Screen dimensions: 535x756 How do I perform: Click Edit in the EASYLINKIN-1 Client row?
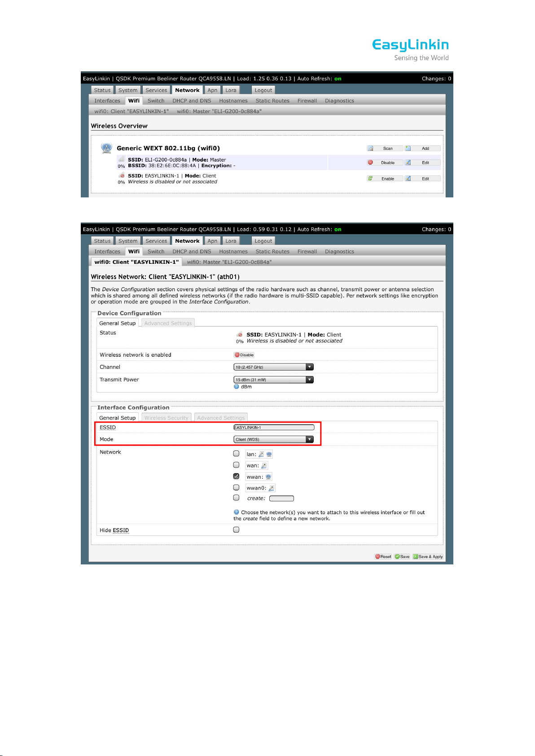422,179
